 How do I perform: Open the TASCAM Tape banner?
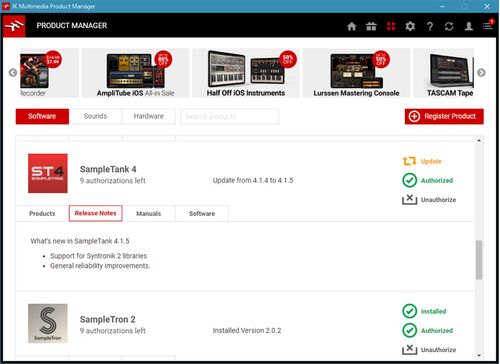444,73
